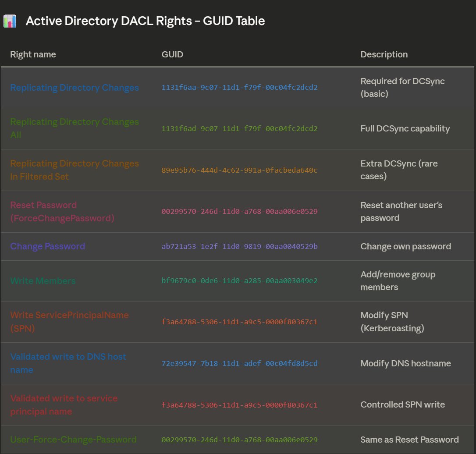Image resolution: width=476 pixels, height=454 pixels.
Task: Select GUID 72e39547-7b18-11d1-adef-00c04fd8d5cd
Action: pyautogui.click(x=239, y=363)
